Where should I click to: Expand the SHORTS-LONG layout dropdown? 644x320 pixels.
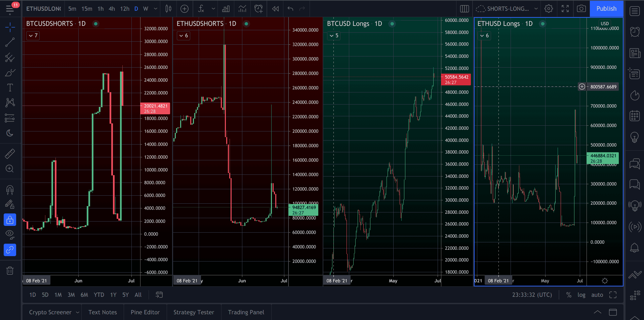[x=536, y=9]
